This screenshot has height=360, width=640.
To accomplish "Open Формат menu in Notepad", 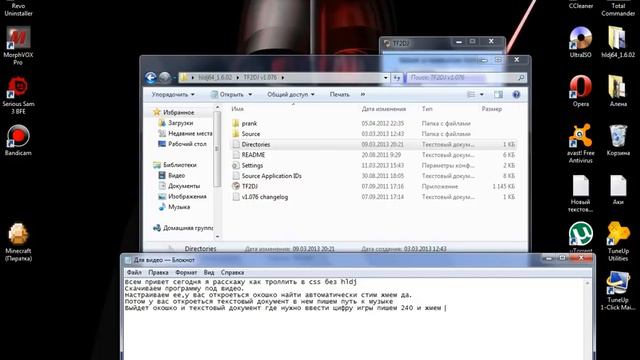I will click(186, 272).
